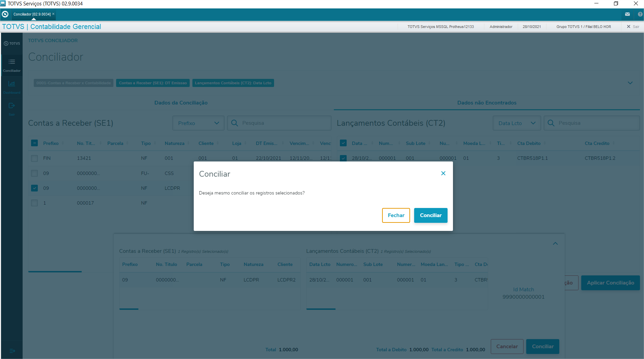Screen dimensions: 644x359
Task: Uncheck the 09 NF LCDPR row checkbox
Action: pos(34,188)
